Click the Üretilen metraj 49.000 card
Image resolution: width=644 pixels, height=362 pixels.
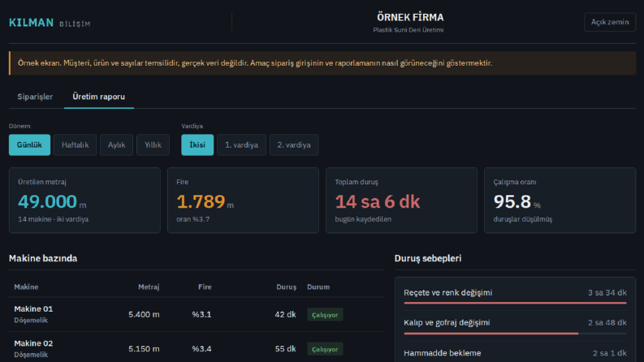click(x=84, y=200)
